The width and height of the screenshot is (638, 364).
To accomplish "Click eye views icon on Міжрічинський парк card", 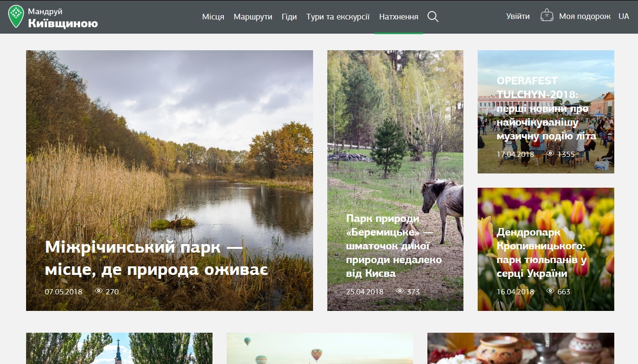I will [99, 291].
